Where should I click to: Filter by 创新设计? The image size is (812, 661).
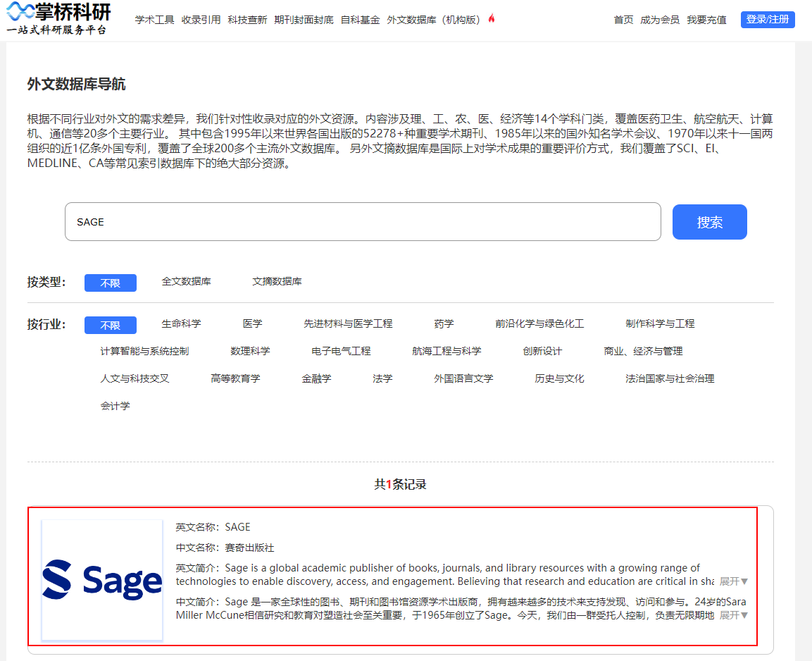pos(542,351)
